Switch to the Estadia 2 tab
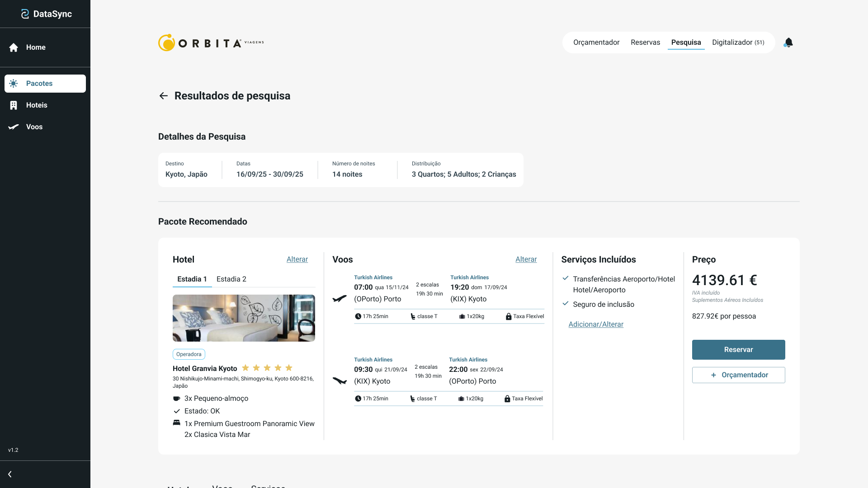 click(x=231, y=279)
